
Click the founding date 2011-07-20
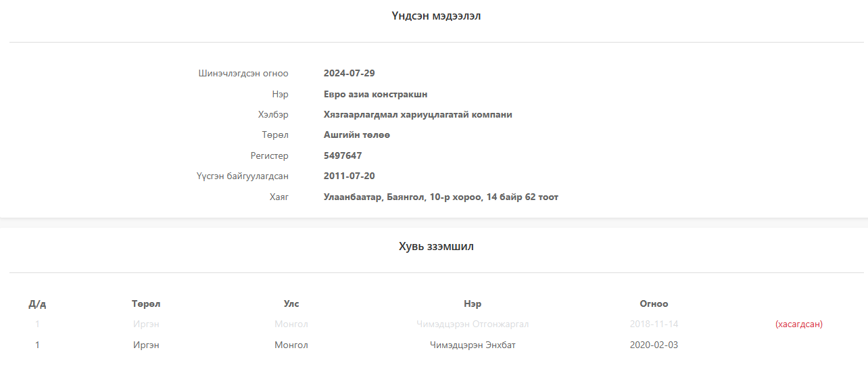pyautogui.click(x=349, y=176)
